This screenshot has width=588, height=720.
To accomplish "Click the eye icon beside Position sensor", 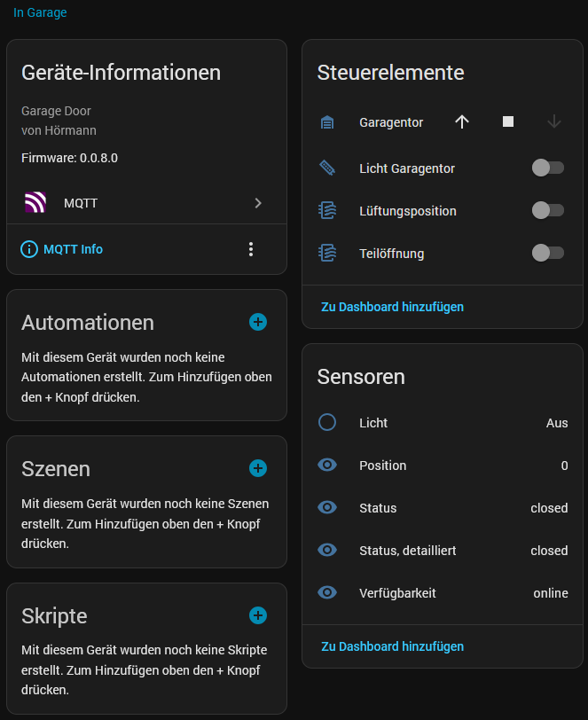I will coord(327,466).
